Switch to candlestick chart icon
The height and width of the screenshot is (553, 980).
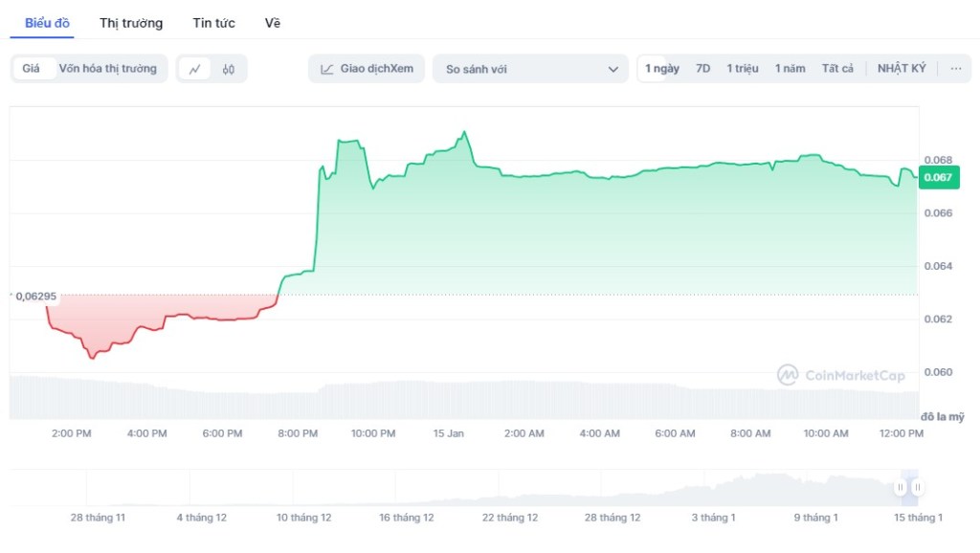point(229,69)
